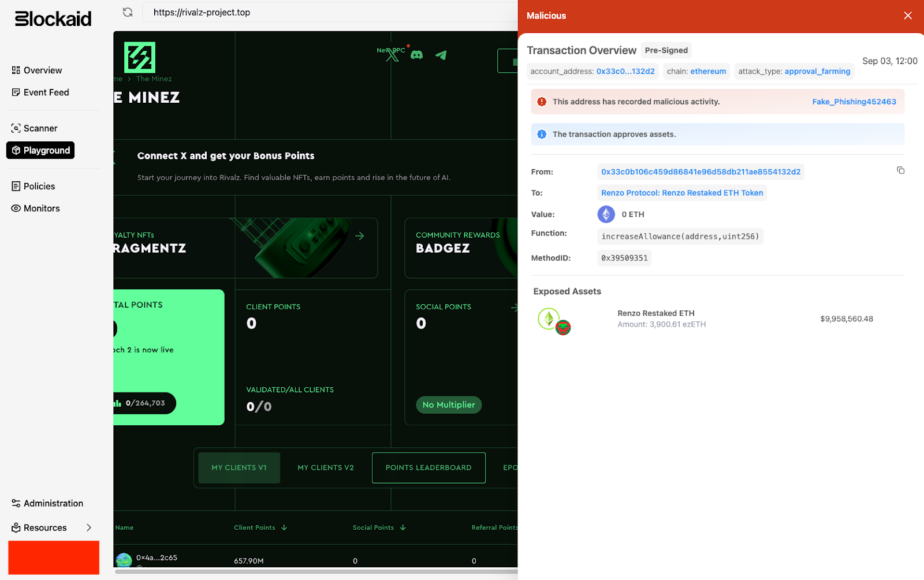Open the Discord icon on Rivalz page
Screen dimensions: 924x580
click(416, 55)
